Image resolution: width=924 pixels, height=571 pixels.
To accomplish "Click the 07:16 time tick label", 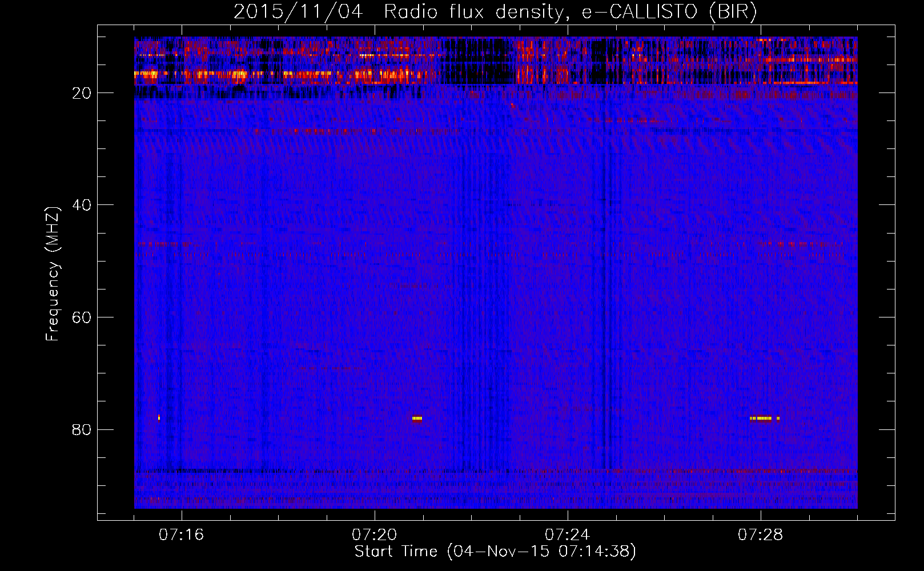I will 181,535.
